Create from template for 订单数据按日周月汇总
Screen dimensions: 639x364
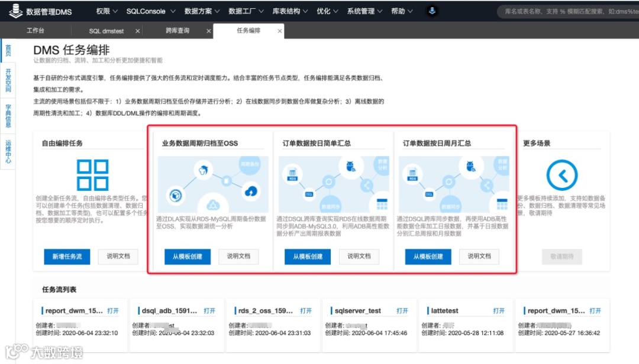[x=428, y=256]
